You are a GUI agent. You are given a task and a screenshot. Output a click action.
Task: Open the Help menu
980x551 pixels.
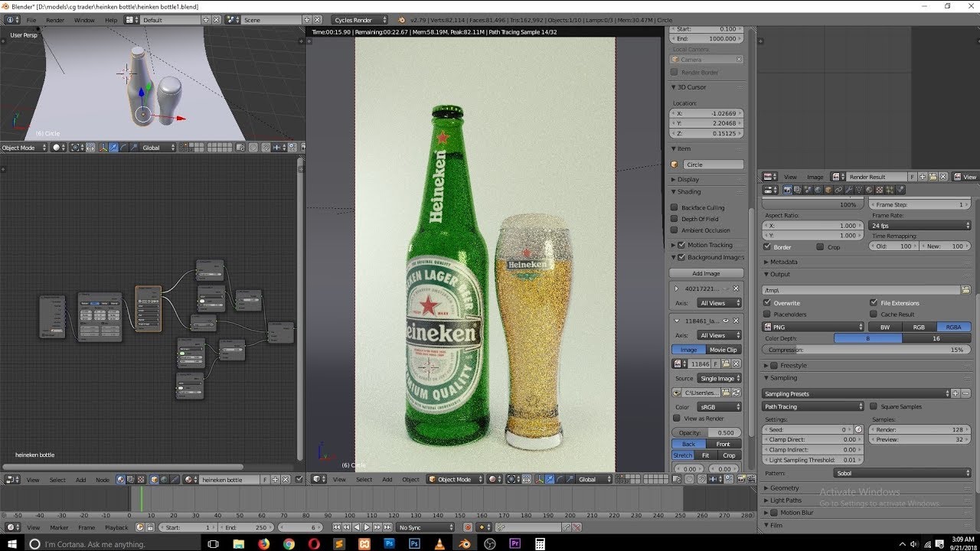click(x=111, y=20)
